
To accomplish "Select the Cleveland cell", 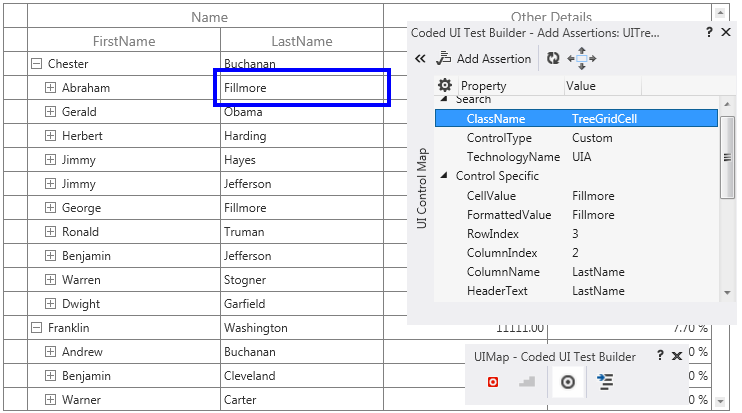I will pos(302,376).
